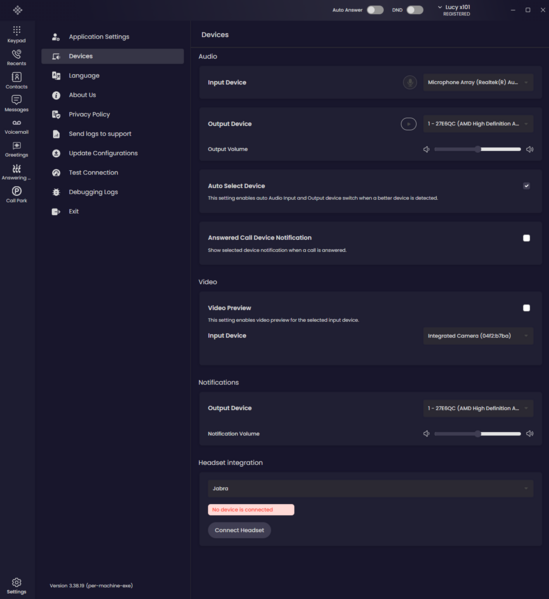Click the Settings gear icon
The image size is (549, 599).
click(16, 582)
